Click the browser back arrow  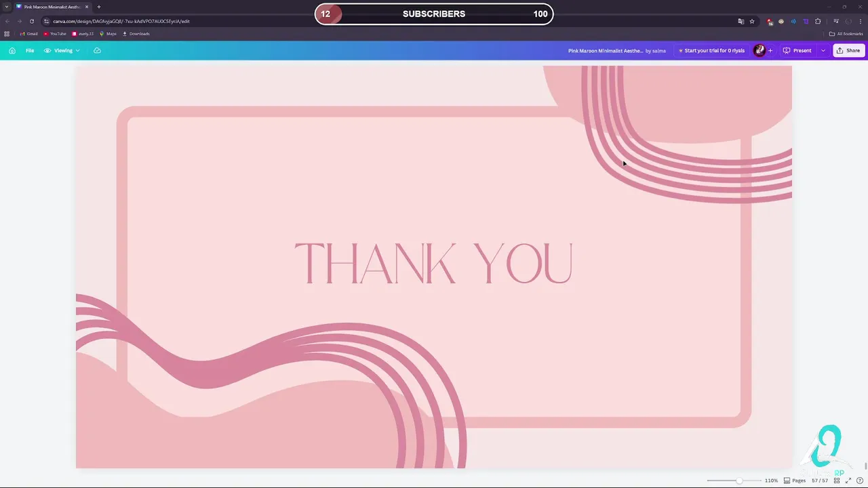click(7, 21)
